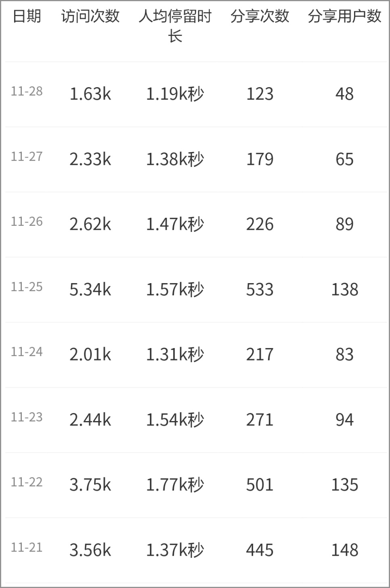Click the 11-26 date cell

27,222
